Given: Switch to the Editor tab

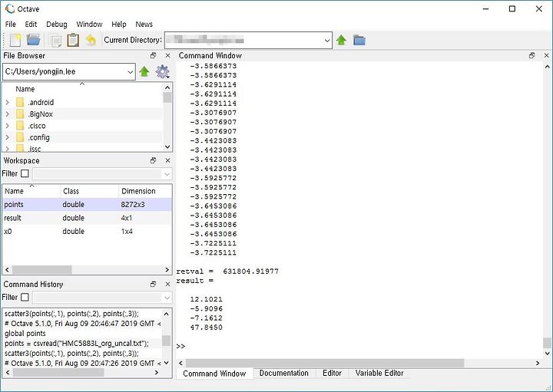Looking at the screenshot, I should [x=332, y=374].
